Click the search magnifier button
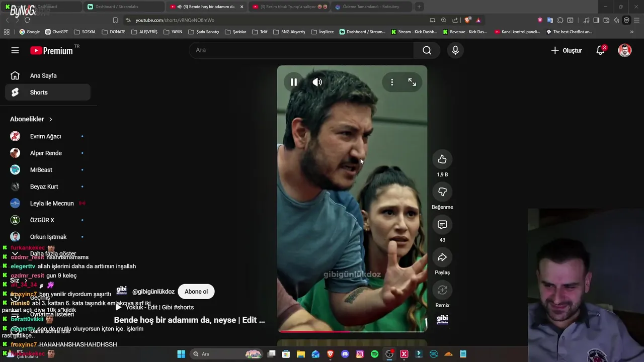This screenshot has width=644, height=362. click(x=427, y=50)
